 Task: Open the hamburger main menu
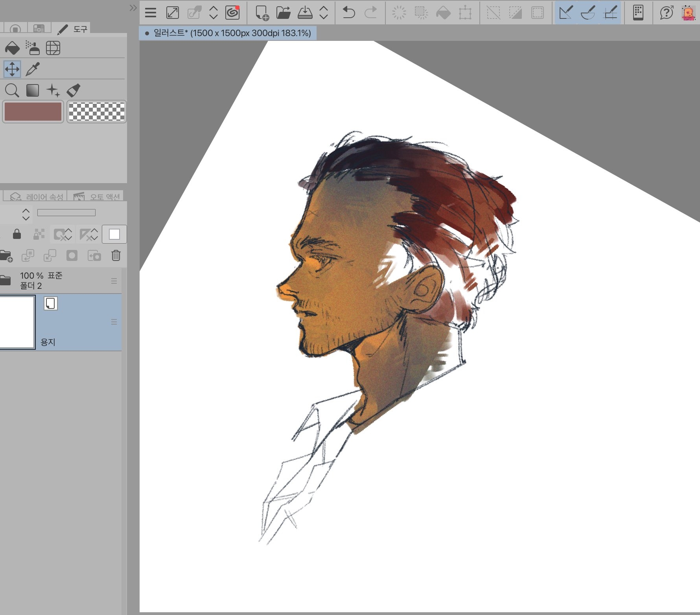[x=151, y=13]
